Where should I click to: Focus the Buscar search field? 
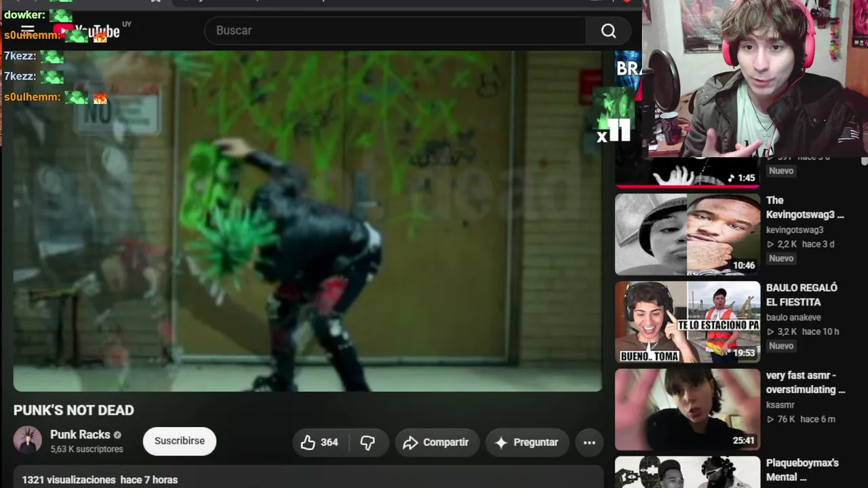(395, 30)
